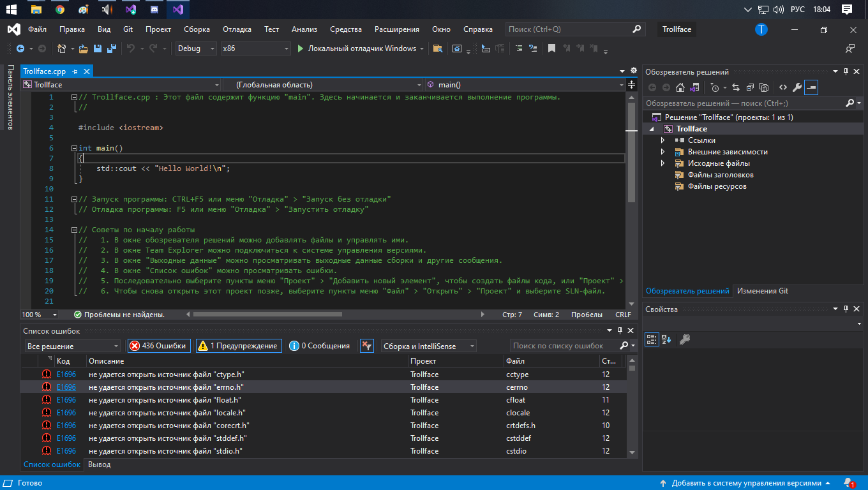Toggle the 436 Ошибки filter
The image size is (868, 490).
pyautogui.click(x=159, y=346)
